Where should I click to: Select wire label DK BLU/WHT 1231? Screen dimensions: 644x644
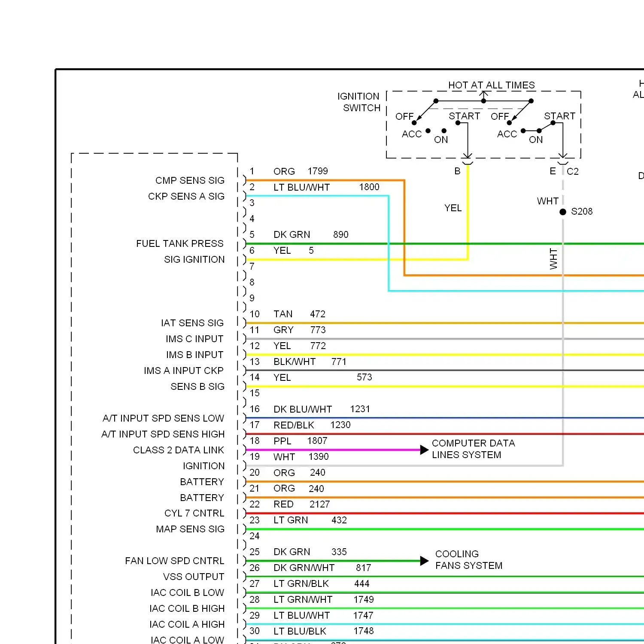[x=322, y=409]
